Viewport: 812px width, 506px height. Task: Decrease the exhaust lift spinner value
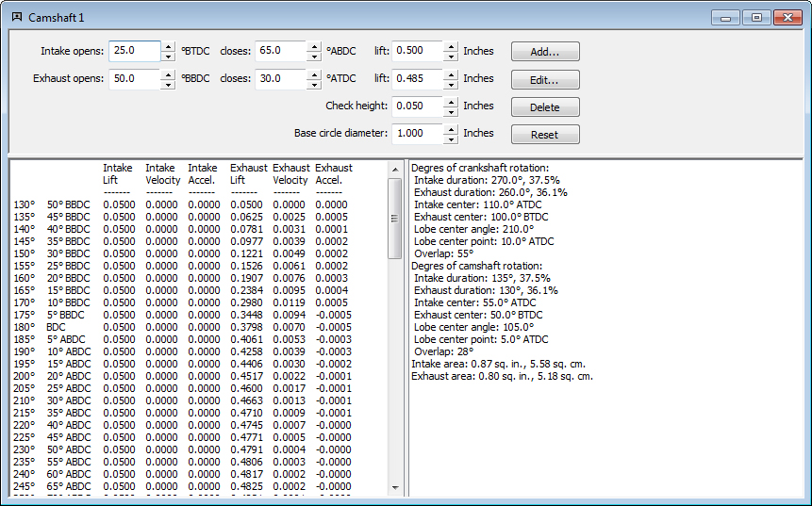tap(451, 84)
